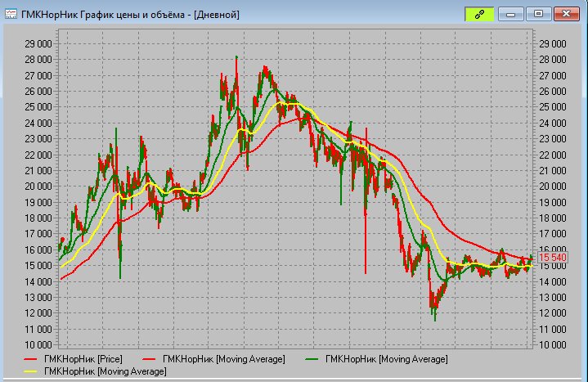This screenshot has height=382, width=588.
Task: Maximize the ГМКНорНик chart window
Action: point(538,14)
